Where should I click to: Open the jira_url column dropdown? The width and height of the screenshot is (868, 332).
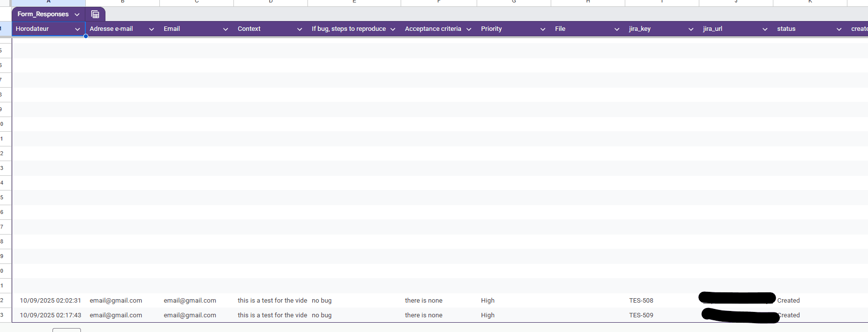(765, 29)
